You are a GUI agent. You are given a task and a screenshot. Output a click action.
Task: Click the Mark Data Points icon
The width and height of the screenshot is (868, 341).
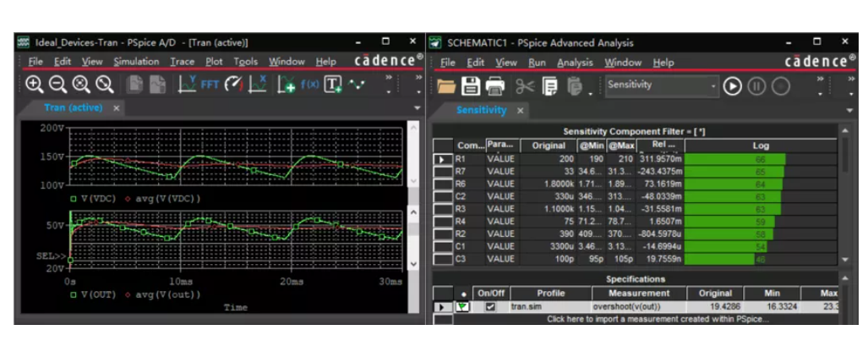click(356, 85)
